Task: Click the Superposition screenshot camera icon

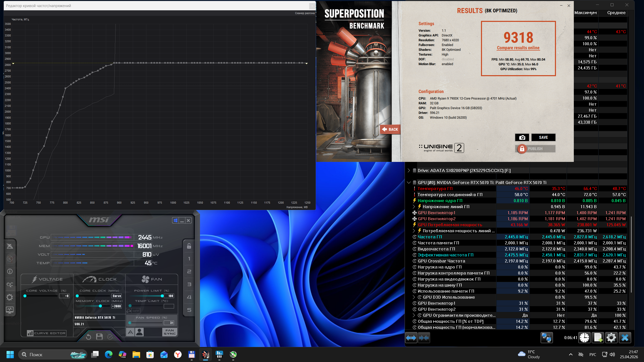Action: click(522, 138)
